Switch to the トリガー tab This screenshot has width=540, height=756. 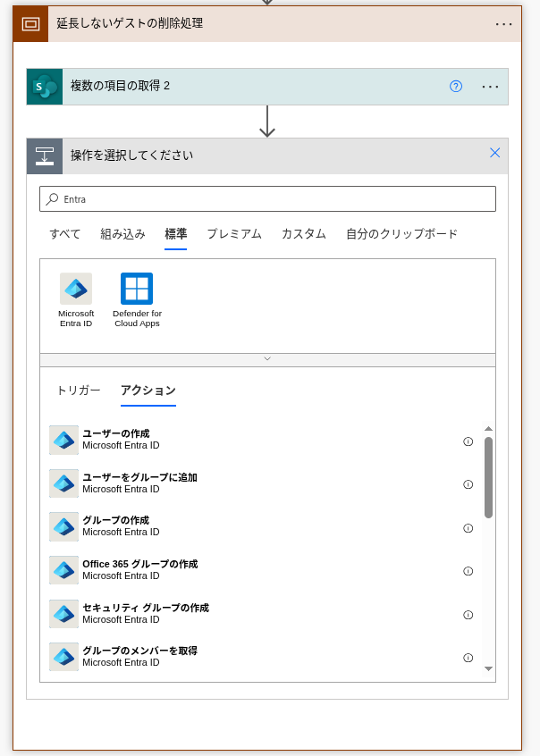click(79, 390)
